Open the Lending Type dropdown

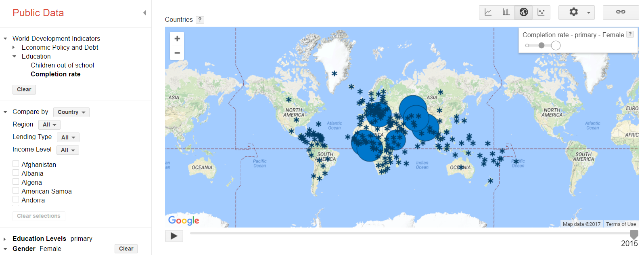[68, 137]
